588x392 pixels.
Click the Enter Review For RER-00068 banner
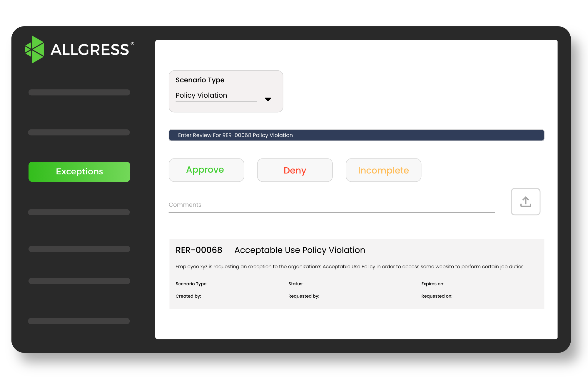356,135
